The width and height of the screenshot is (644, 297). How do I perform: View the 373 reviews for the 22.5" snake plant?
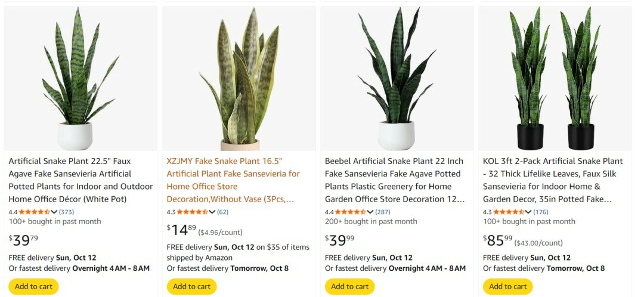66,212
